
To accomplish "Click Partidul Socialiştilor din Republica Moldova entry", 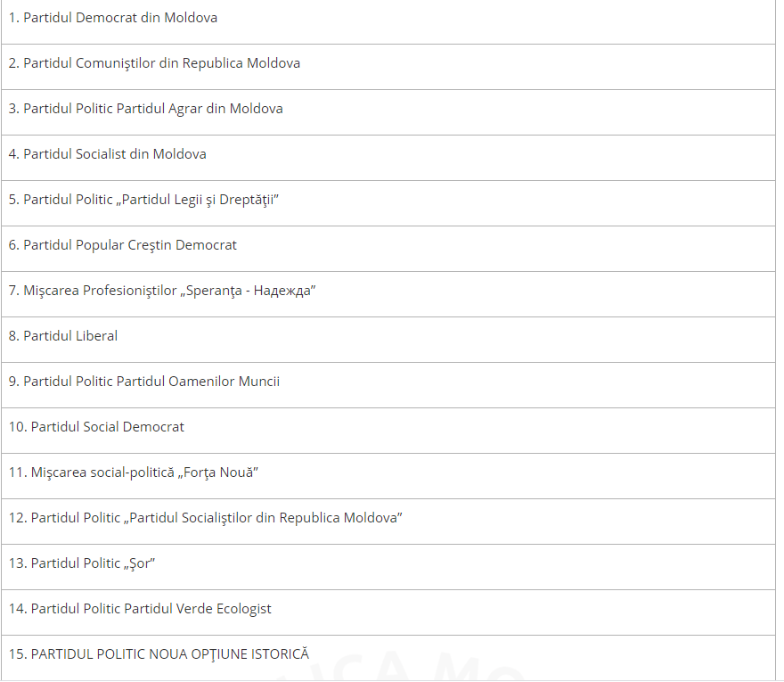I will (x=388, y=522).
